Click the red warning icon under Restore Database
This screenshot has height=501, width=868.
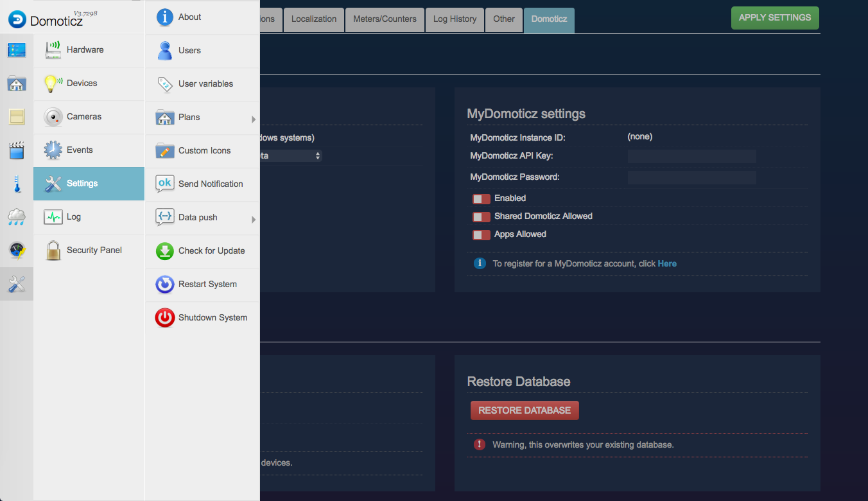pyautogui.click(x=480, y=444)
